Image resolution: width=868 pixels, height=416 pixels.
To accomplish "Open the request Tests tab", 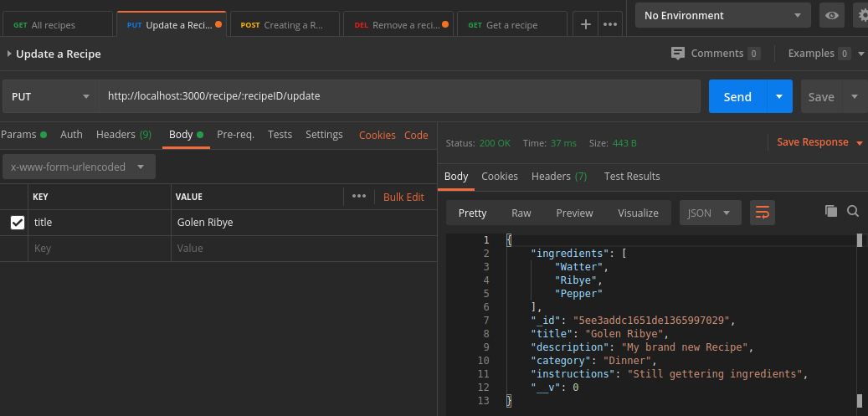I will (x=280, y=135).
